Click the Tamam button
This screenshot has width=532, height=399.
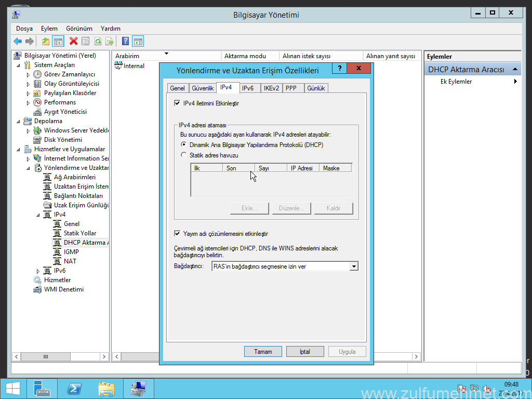point(263,352)
